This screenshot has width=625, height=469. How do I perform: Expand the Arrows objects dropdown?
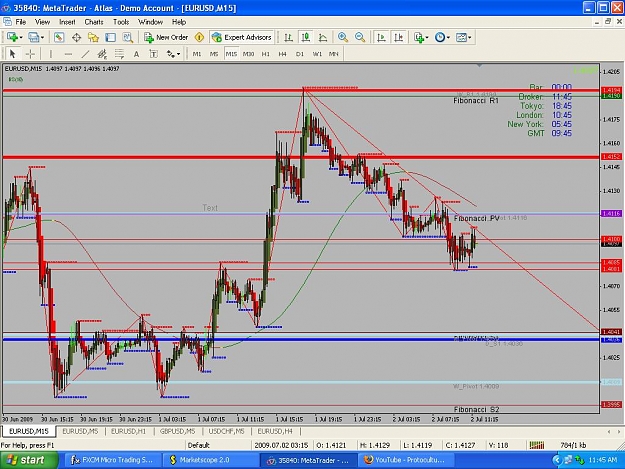(178, 54)
